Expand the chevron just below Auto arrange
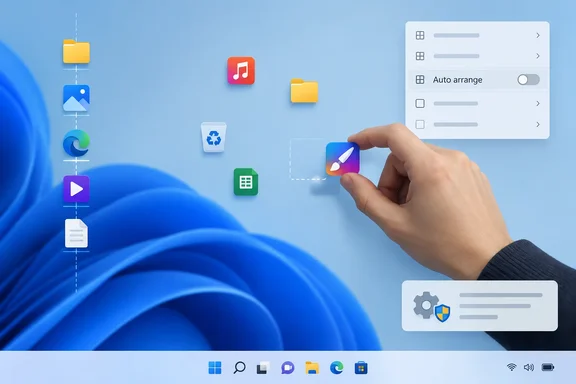This screenshot has width=576, height=384. tap(538, 104)
